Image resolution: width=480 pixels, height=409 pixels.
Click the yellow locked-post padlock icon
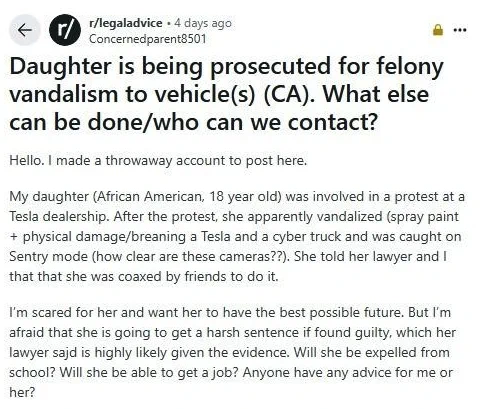pyautogui.click(x=438, y=30)
